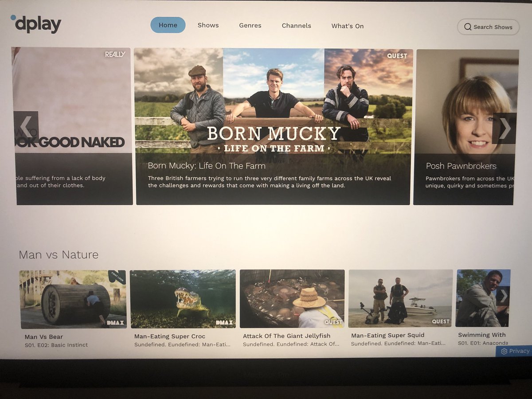Click the QUEST channel badge on Born Mucky

[397, 56]
